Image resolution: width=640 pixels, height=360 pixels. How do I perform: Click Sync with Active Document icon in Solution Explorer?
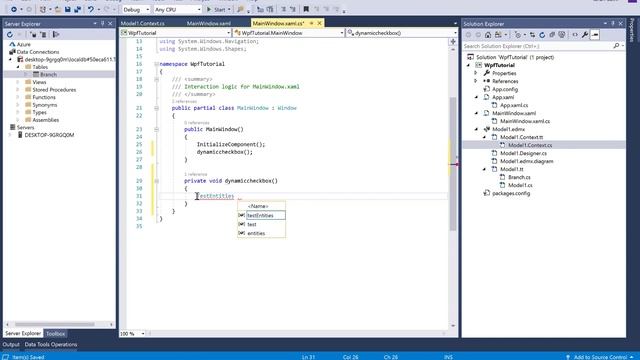[532, 35]
